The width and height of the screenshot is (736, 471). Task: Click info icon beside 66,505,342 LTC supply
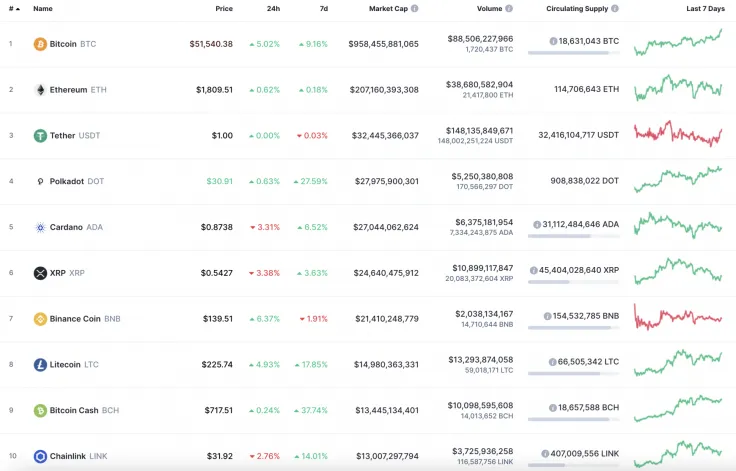coord(552,362)
